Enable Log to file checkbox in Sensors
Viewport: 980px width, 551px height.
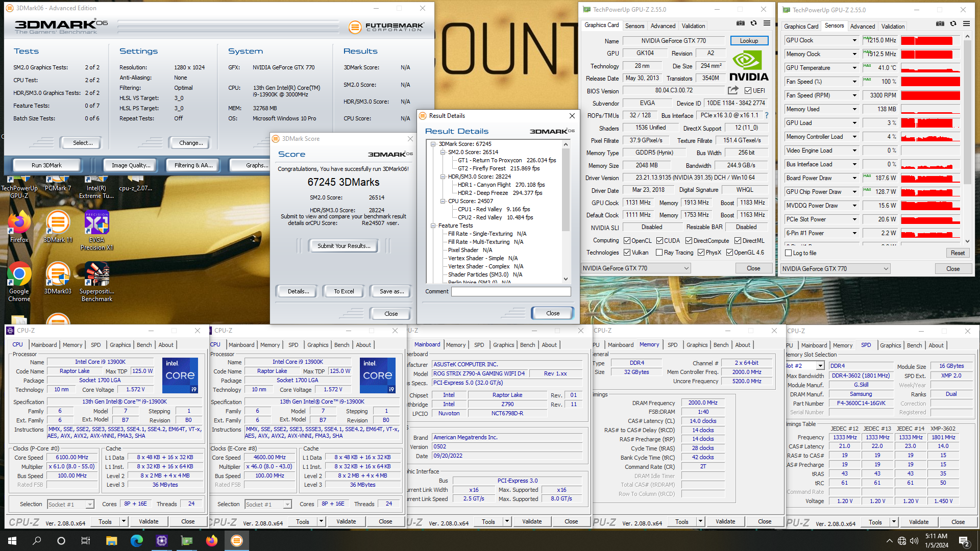(x=789, y=253)
